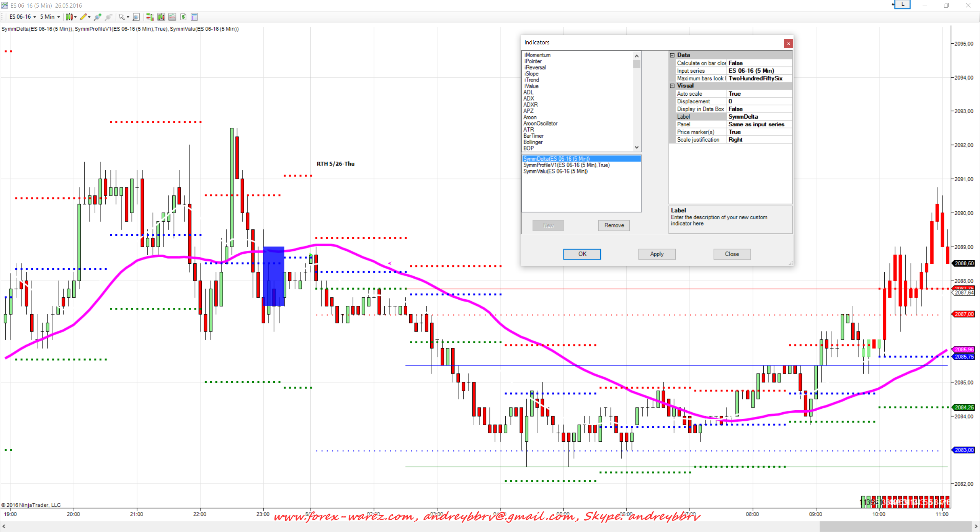Click the zoom frame magnifier icon
Image resolution: width=980 pixels, height=532 pixels.
[136, 17]
